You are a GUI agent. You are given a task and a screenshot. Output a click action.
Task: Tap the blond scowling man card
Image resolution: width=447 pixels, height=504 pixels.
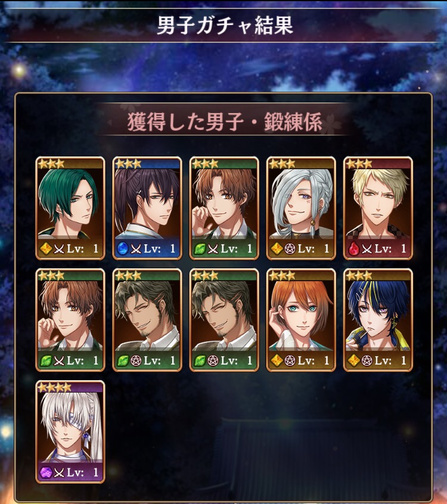click(378, 208)
